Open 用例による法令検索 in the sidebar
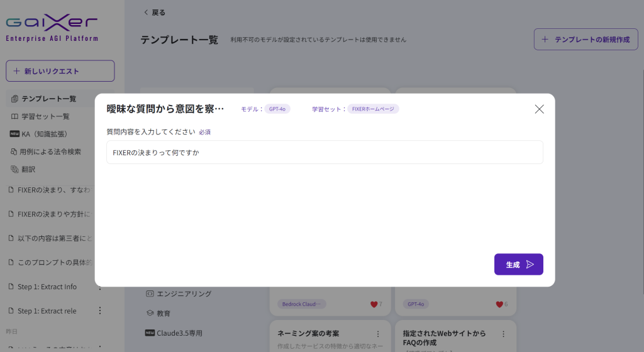 [50, 151]
